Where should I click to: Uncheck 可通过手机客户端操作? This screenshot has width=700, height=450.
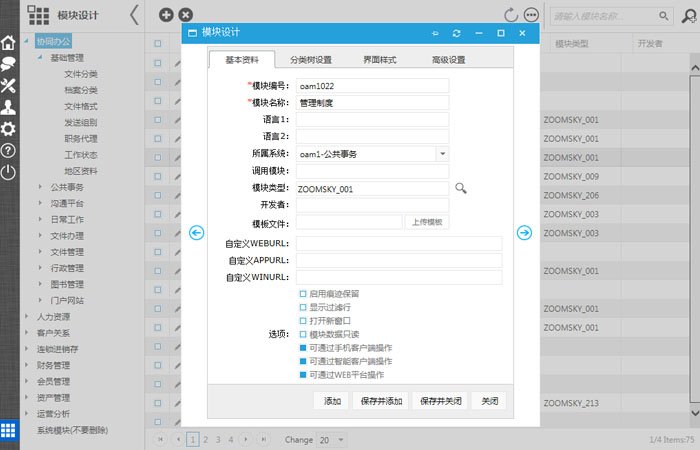tap(303, 348)
